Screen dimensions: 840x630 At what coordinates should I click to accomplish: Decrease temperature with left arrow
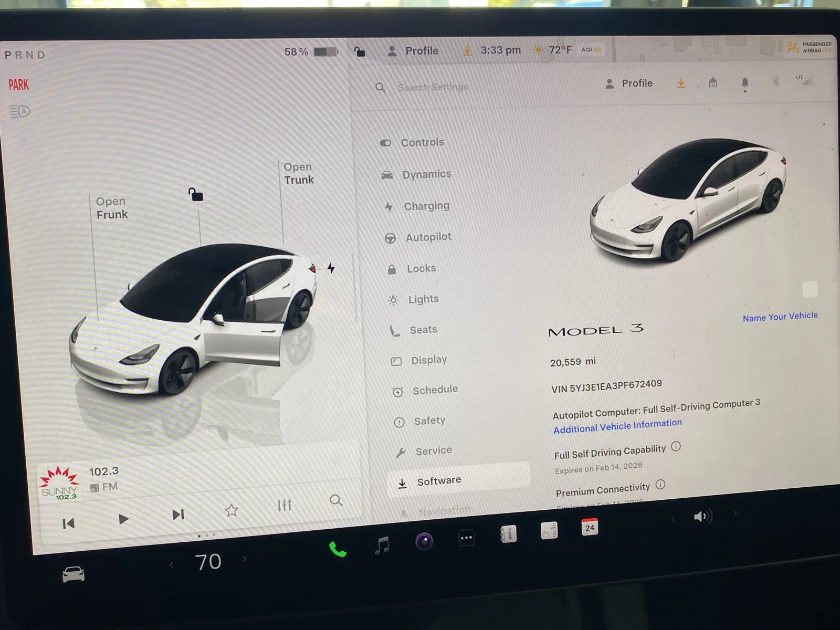172,565
